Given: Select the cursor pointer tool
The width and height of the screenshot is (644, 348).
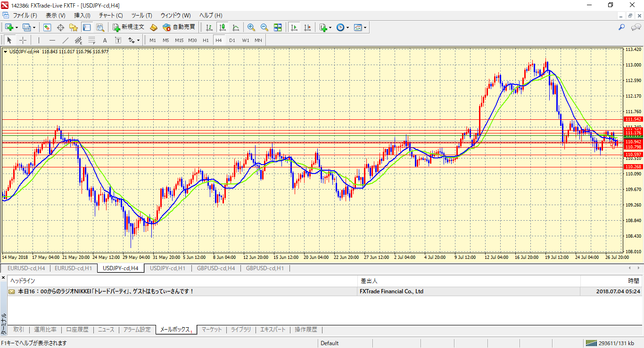Looking at the screenshot, I should 9,40.
